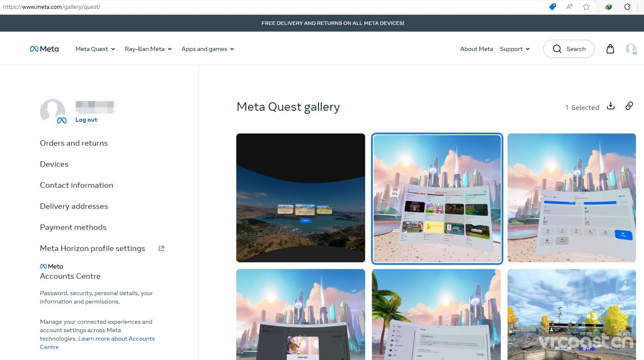Open the account profile avatar in header

pos(631,49)
